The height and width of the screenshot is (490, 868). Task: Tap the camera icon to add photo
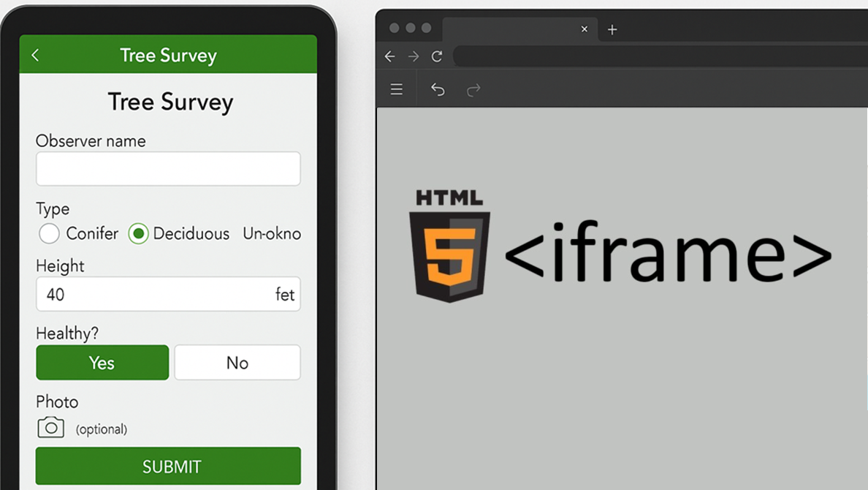51,428
